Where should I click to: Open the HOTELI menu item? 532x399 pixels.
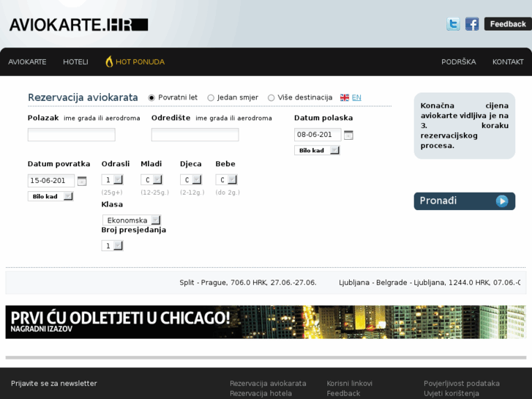(75, 61)
